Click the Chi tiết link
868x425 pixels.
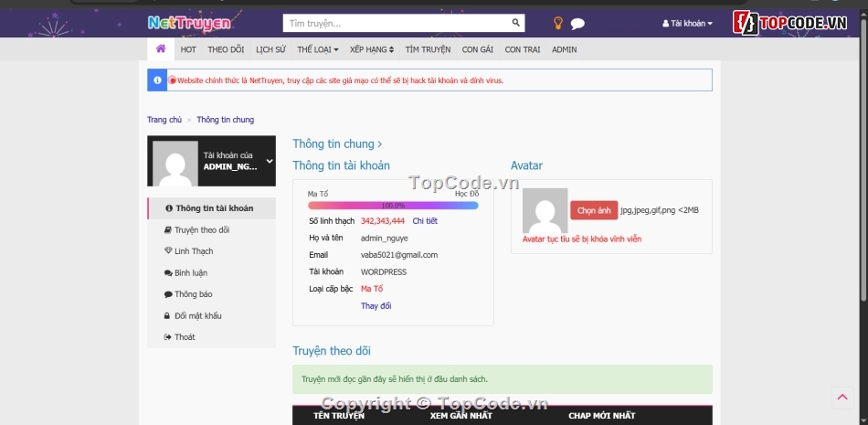[x=425, y=221]
